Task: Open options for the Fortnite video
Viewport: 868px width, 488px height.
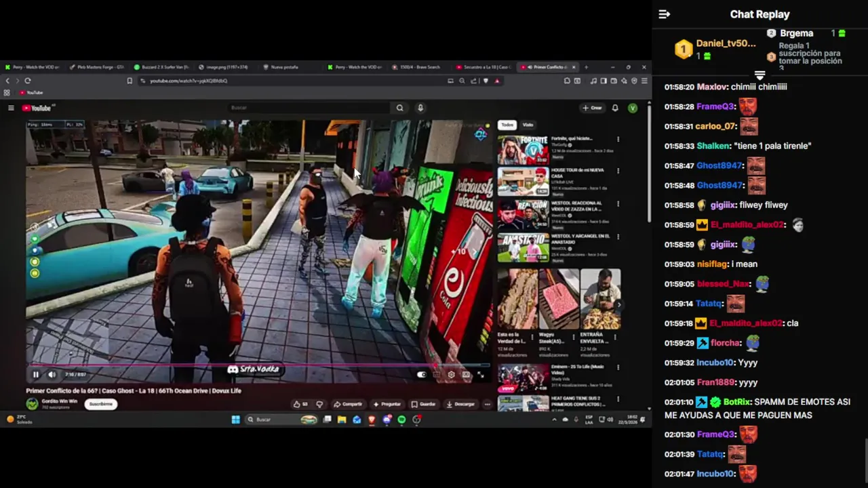Action: (x=618, y=140)
